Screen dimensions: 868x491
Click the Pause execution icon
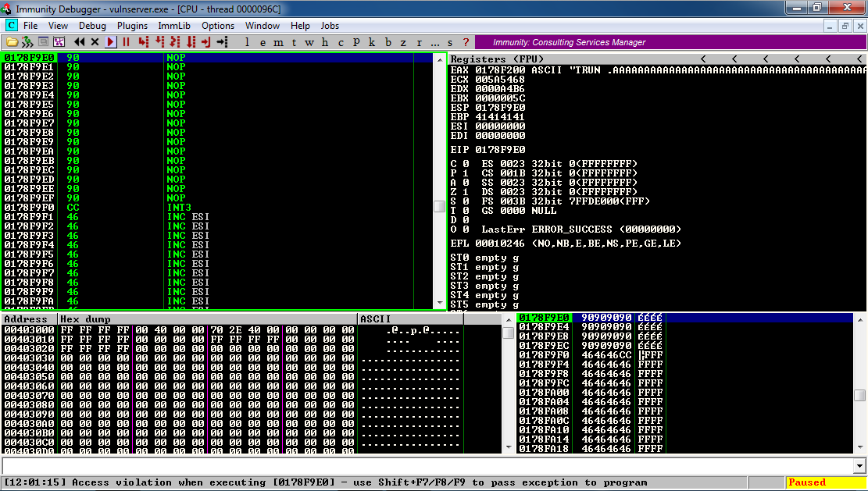tap(126, 42)
